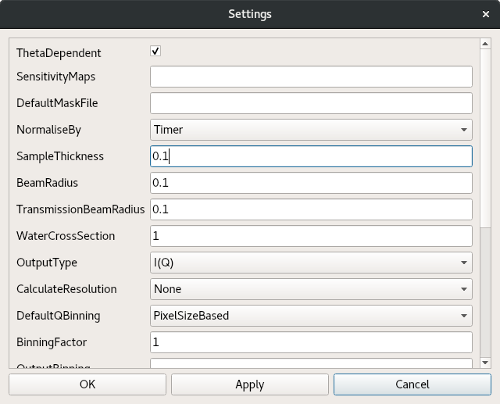Uncheck the ThetaDependent checkbox

(x=155, y=51)
